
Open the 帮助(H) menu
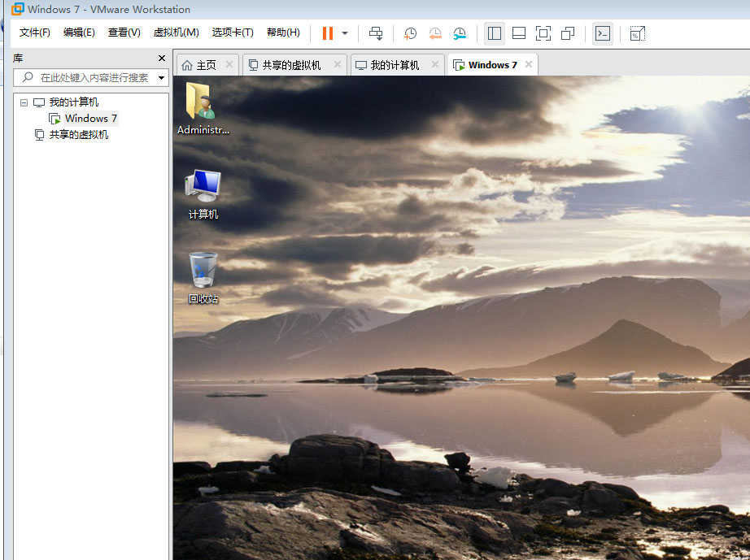pos(283,33)
